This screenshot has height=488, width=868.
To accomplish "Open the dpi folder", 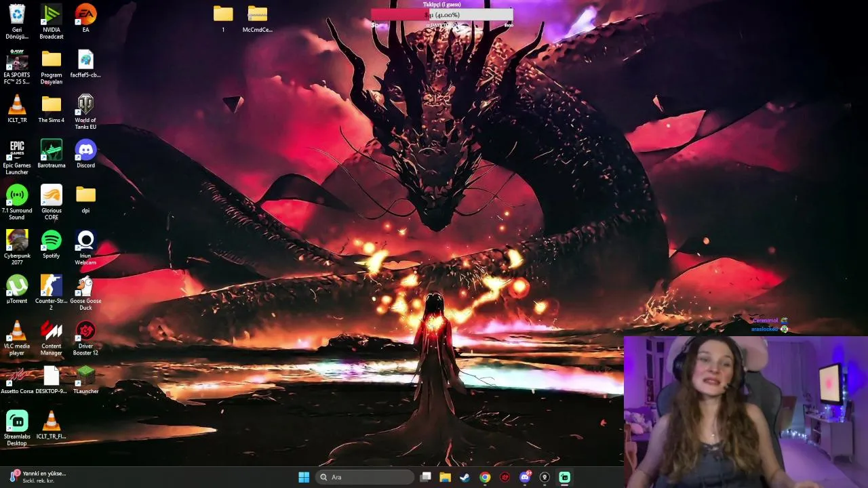I will point(85,199).
